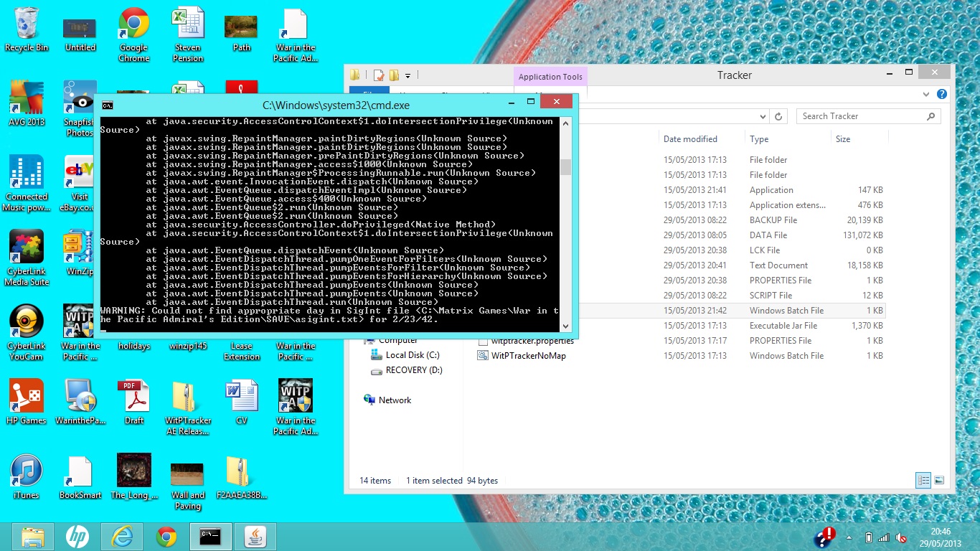Select The Long_ desktop icon
The width and height of the screenshot is (980, 551).
click(133, 477)
